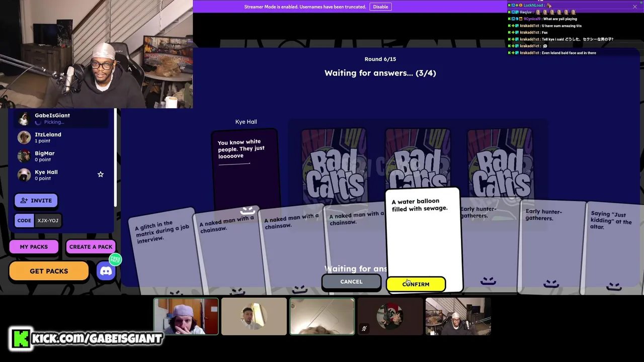The image size is (644, 362).
Task: Cancel the card selection
Action: click(351, 282)
